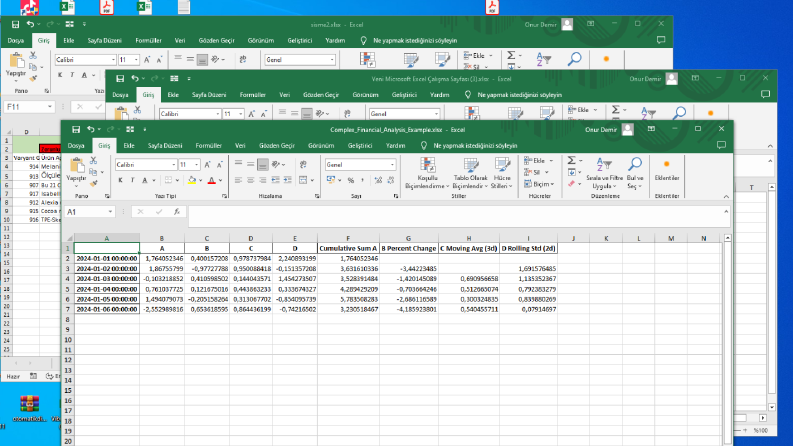Viewport: 793px width, 446px height.
Task: Toggle align text left in Hizalama group
Action: pos(238,180)
